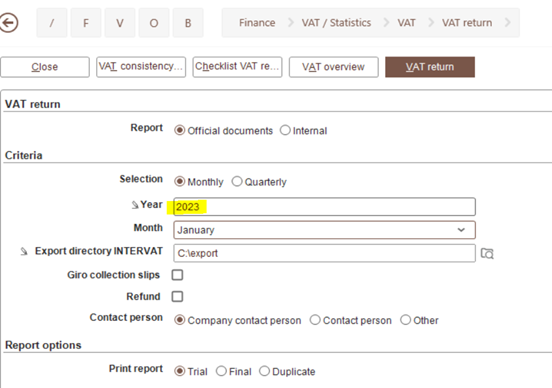552x388 pixels.
Task: Select the Quarterly radio option
Action: tap(237, 182)
